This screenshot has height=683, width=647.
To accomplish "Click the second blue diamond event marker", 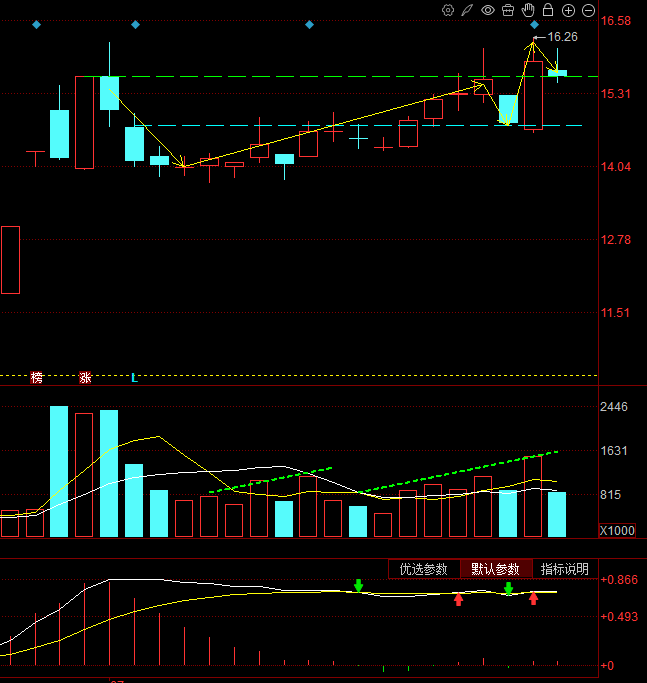I will click(x=135, y=25).
